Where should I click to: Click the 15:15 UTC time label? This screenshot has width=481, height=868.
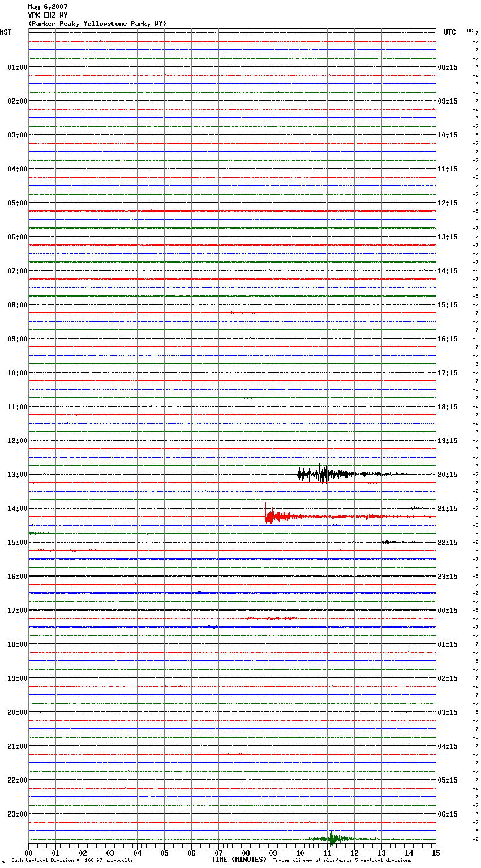point(448,305)
